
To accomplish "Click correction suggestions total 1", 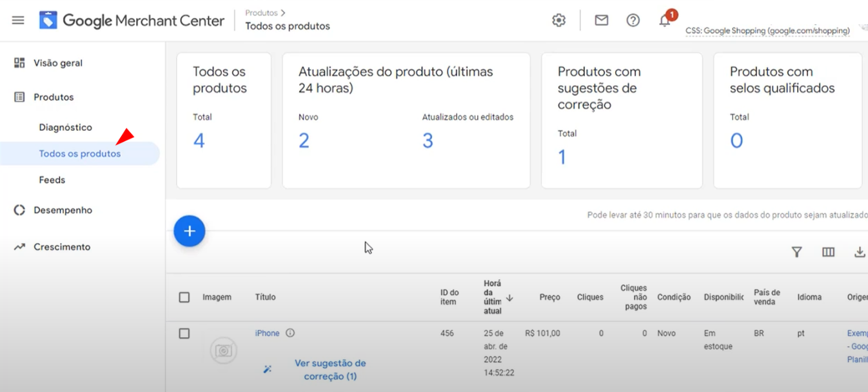I will [562, 157].
